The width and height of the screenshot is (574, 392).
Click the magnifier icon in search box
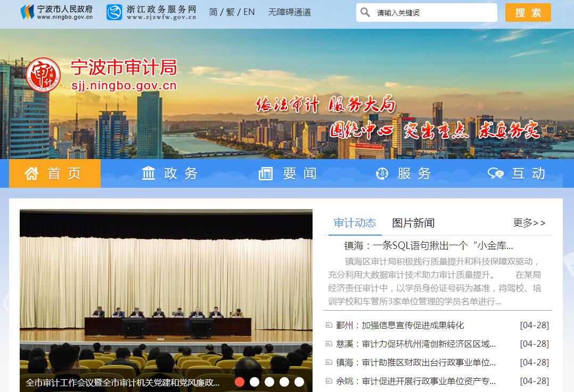365,12
